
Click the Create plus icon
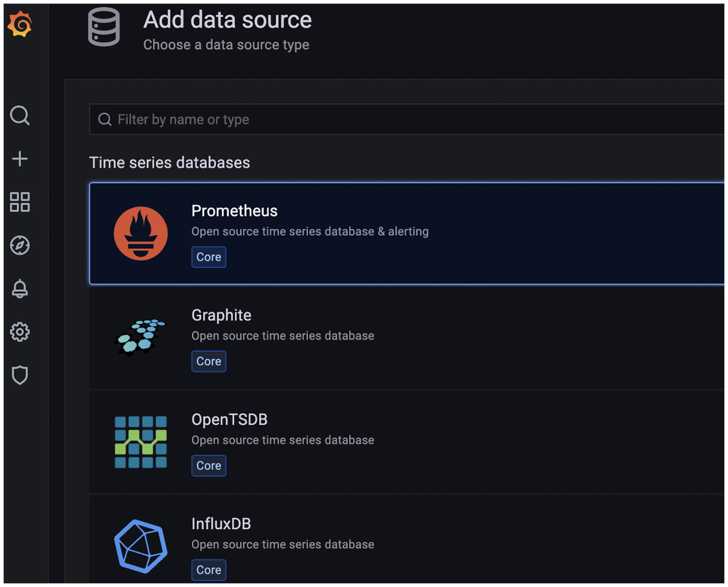20,159
